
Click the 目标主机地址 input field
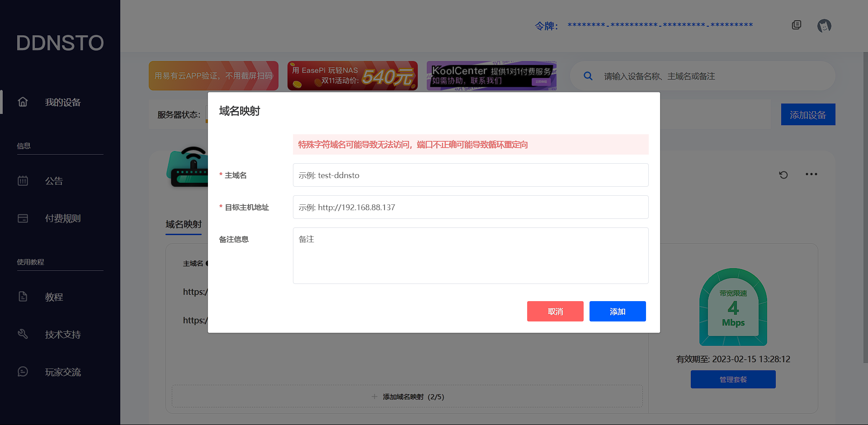pyautogui.click(x=470, y=207)
